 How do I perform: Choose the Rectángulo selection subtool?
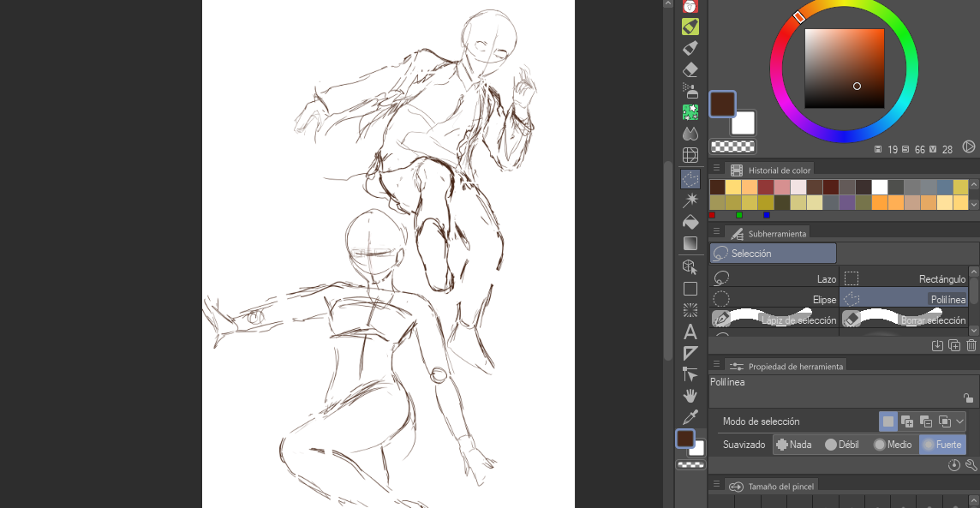[x=904, y=278]
